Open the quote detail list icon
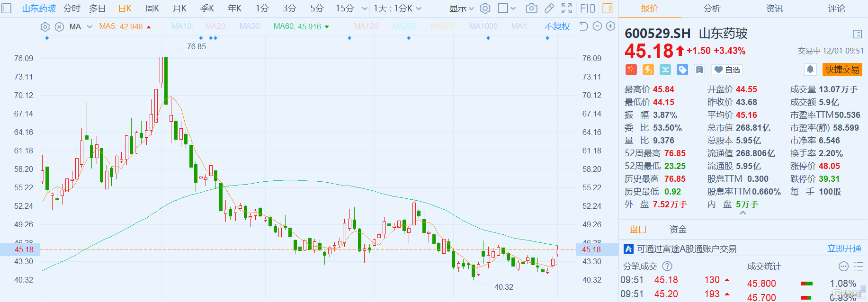 (x=857, y=34)
